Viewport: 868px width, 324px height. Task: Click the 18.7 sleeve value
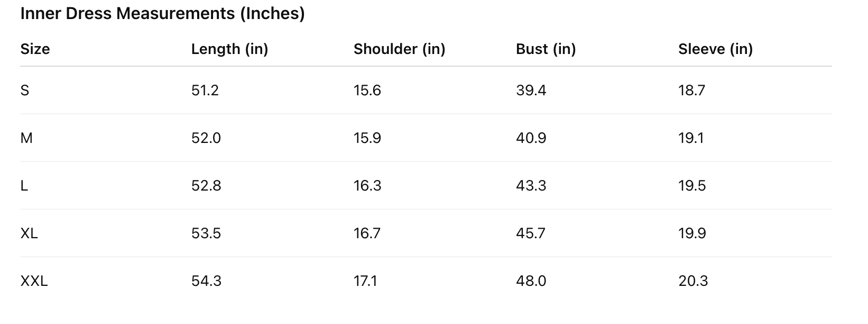[x=691, y=91]
